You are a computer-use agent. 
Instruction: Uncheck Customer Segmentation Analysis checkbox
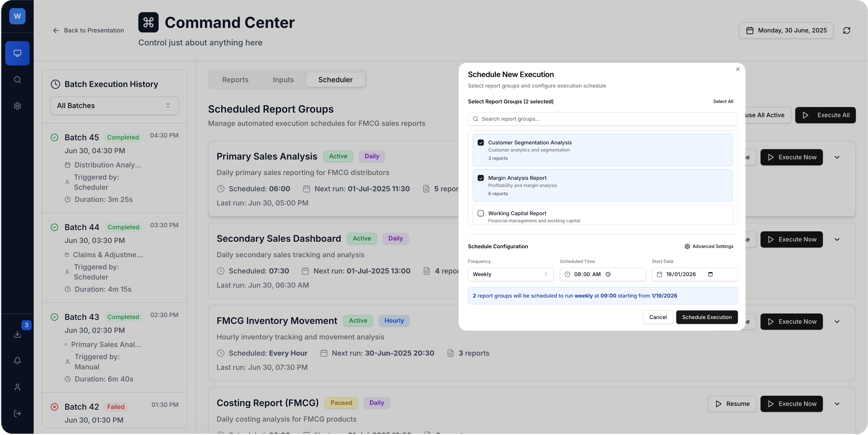pyautogui.click(x=481, y=143)
